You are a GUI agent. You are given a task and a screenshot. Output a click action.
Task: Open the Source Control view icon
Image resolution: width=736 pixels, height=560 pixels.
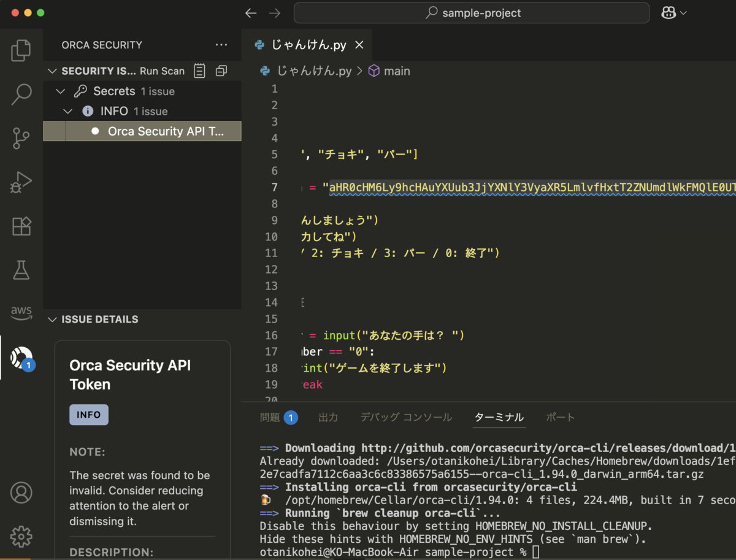tap(21, 139)
